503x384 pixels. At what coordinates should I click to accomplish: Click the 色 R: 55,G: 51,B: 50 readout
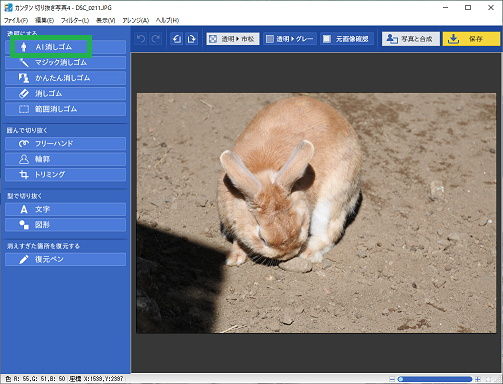(x=35, y=379)
